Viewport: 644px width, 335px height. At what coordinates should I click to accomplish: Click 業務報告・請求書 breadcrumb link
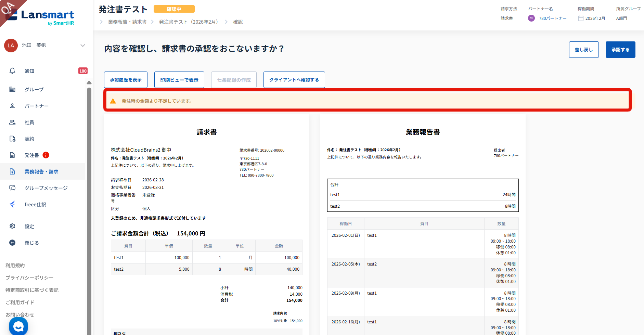click(x=127, y=22)
